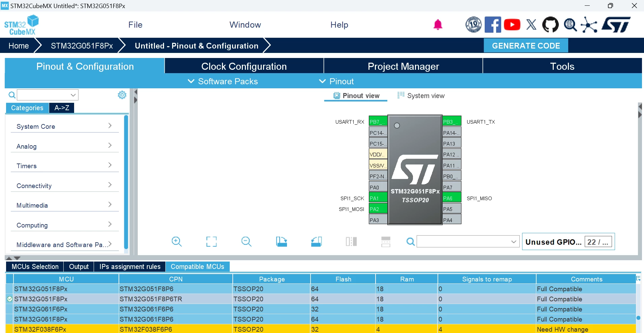Expand Middleware and Software Packs category
The height and width of the screenshot is (333, 644).
65,245
